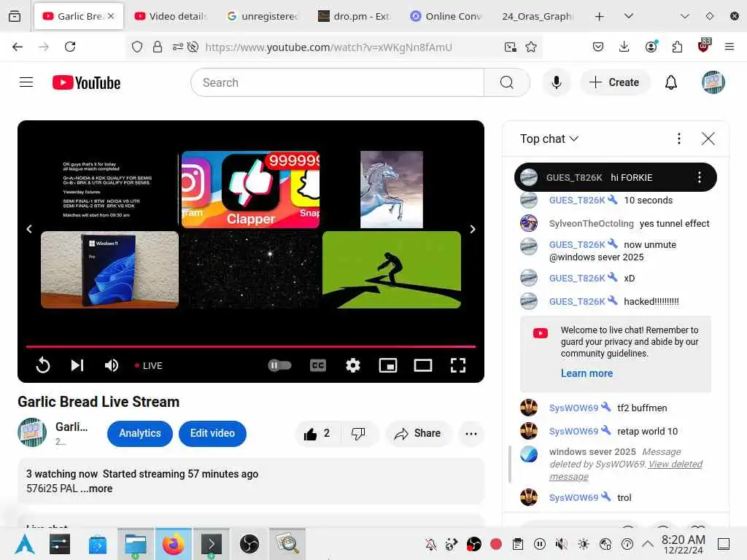747x560 pixels.
Task: Open more actions ellipsis under video
Action: pos(471,433)
